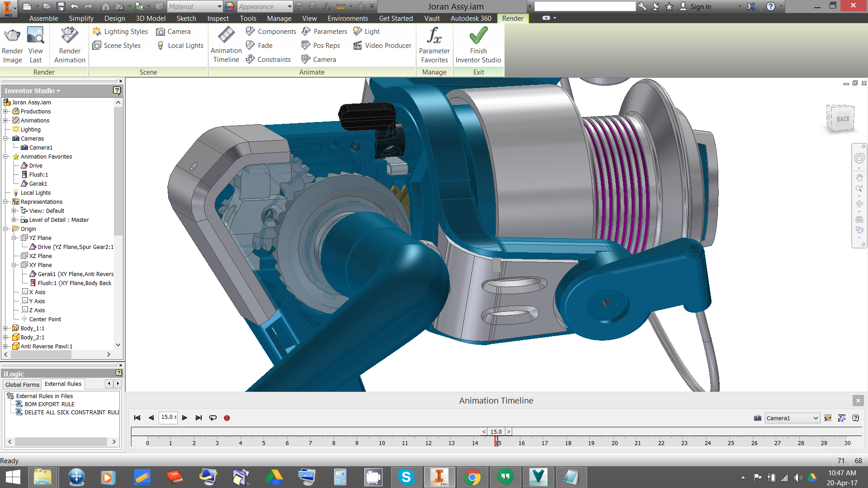Expand the Productions tree node
Viewport: 868px width, 488px height.
(5, 112)
